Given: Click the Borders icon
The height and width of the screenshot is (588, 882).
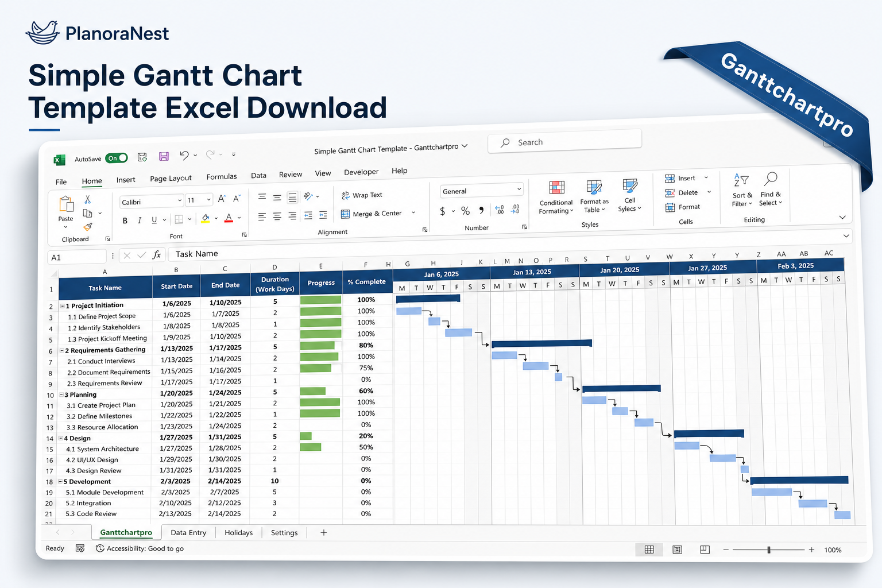Looking at the screenshot, I should click(179, 219).
